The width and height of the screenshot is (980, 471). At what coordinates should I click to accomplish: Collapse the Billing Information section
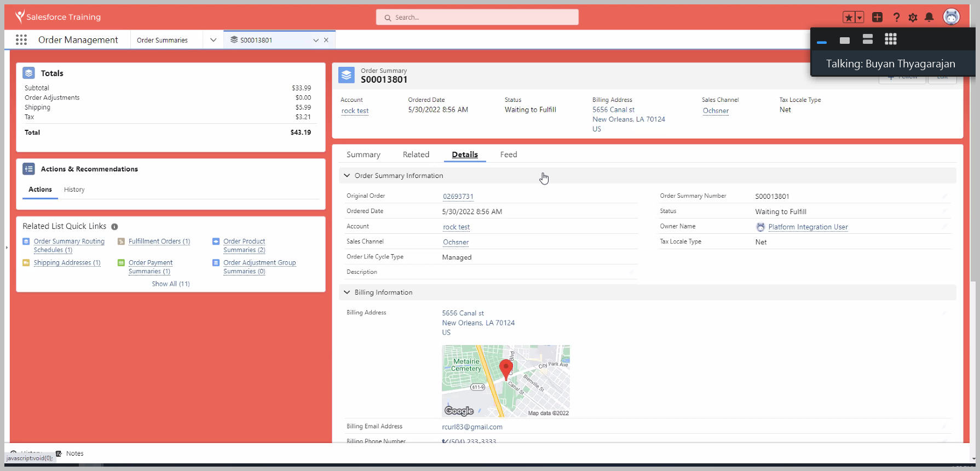[347, 292]
